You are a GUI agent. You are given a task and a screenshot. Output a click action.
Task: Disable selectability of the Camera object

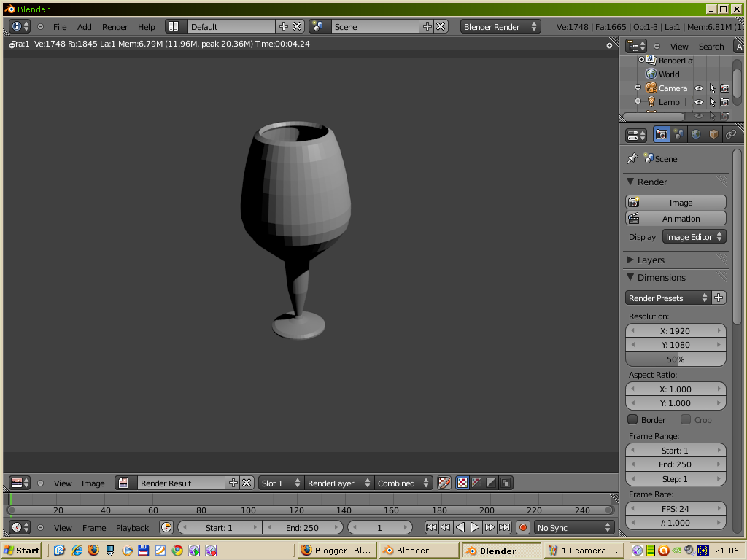[x=711, y=87]
